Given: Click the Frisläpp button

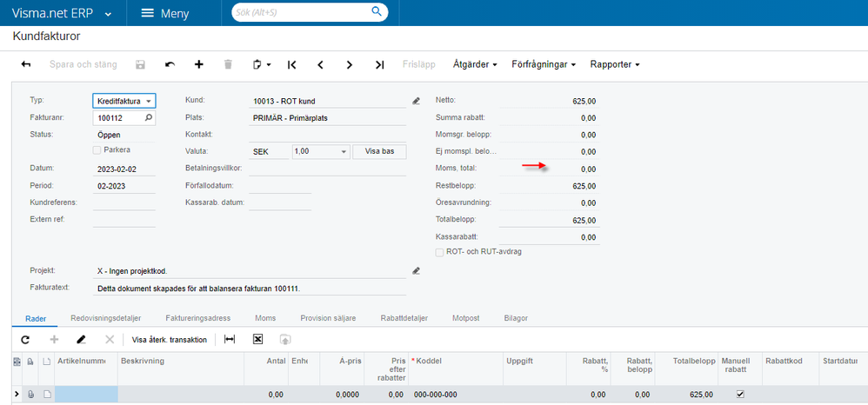Looking at the screenshot, I should click(419, 64).
